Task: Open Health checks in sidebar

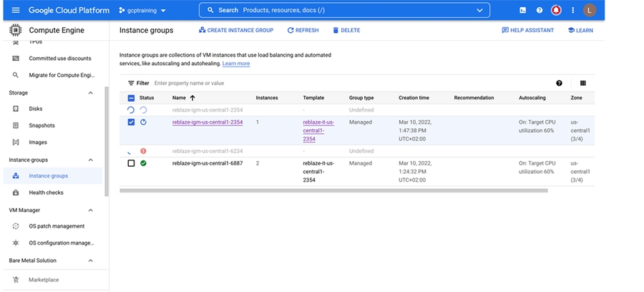Action: coord(47,193)
